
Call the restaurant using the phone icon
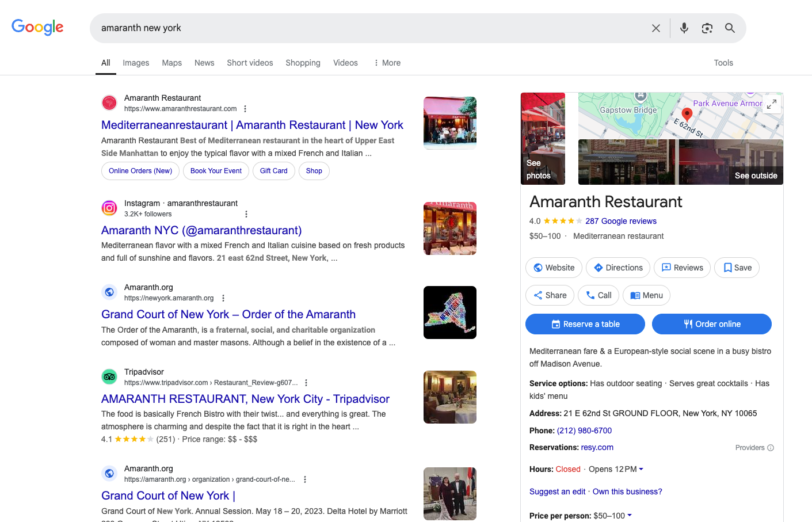[598, 295]
